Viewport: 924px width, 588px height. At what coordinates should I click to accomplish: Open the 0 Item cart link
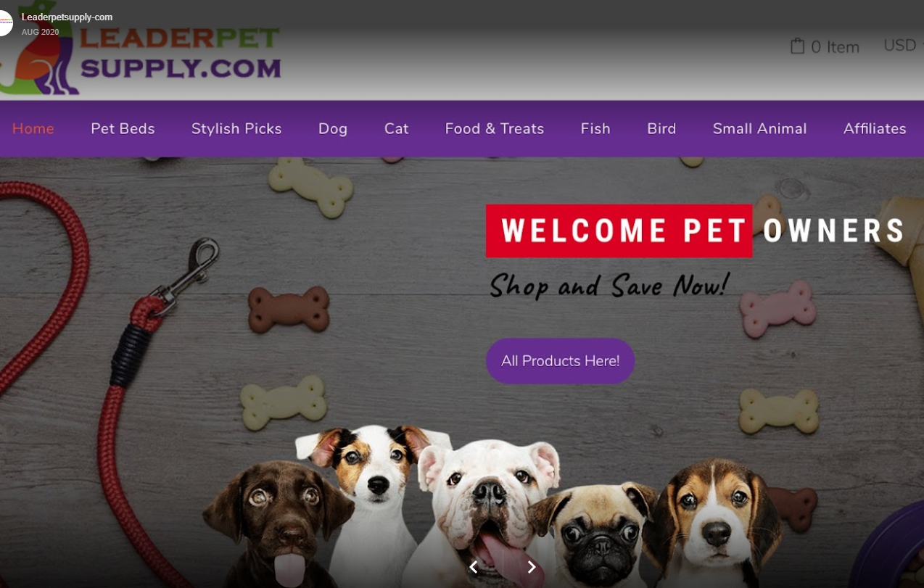825,46
